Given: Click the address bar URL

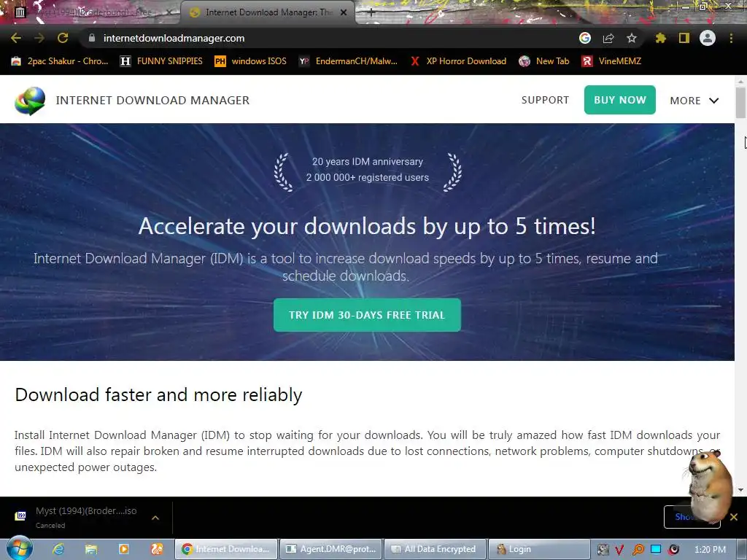Looking at the screenshot, I should coord(174,38).
